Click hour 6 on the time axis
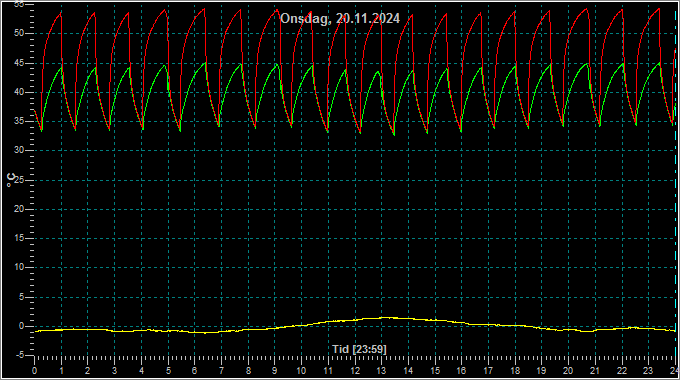This screenshot has height=380, width=680. click(194, 371)
